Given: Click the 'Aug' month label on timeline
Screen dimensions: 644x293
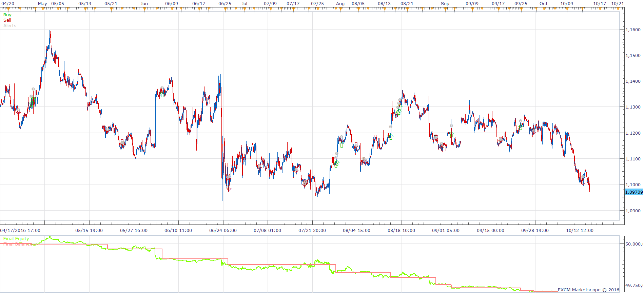Looking at the screenshot, I should [x=340, y=4].
